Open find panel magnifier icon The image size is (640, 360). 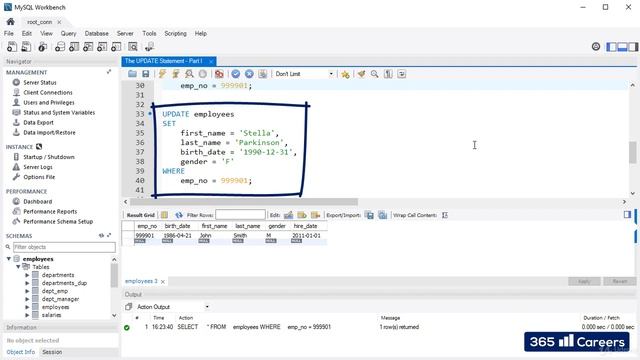click(375, 74)
